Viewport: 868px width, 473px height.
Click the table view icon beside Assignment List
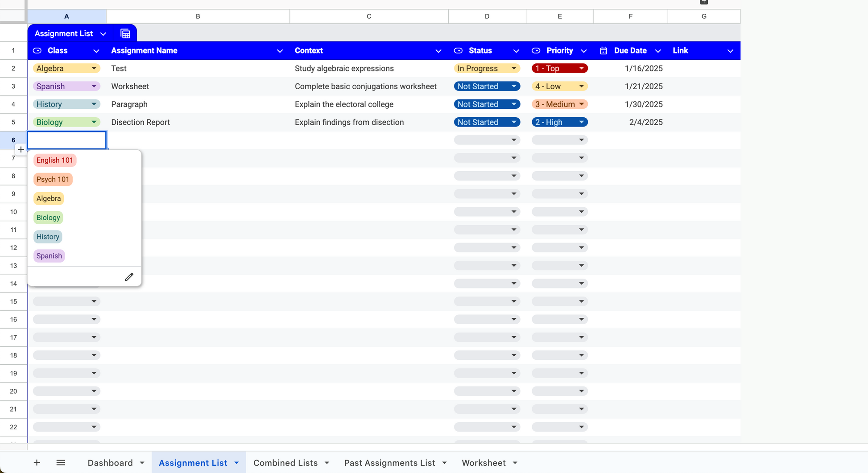pos(125,33)
